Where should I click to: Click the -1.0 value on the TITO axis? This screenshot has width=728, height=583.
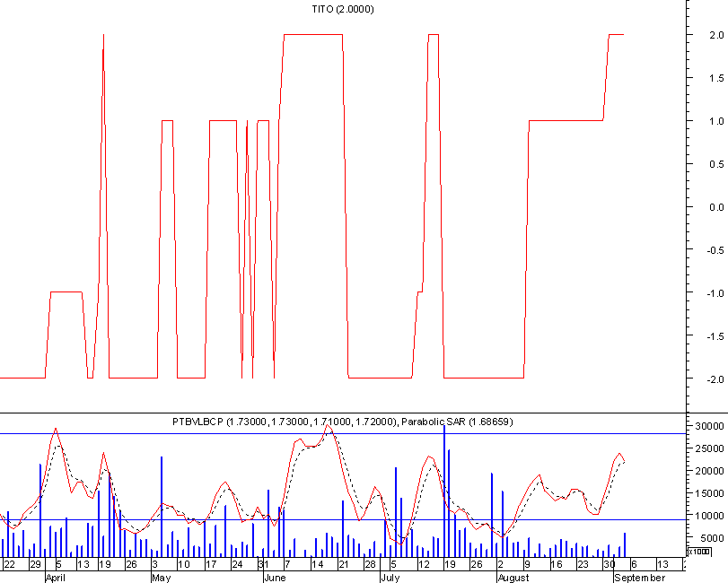[715, 293]
